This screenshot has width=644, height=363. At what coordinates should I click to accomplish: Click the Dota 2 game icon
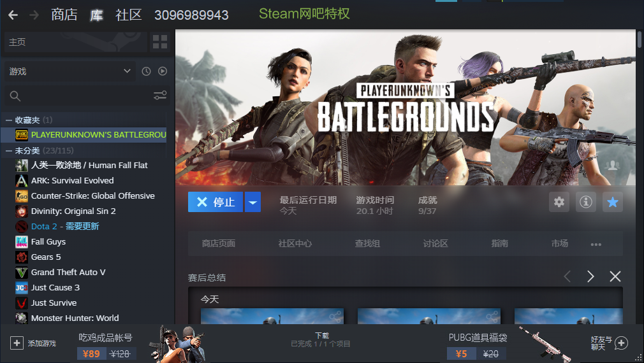pos(21,227)
